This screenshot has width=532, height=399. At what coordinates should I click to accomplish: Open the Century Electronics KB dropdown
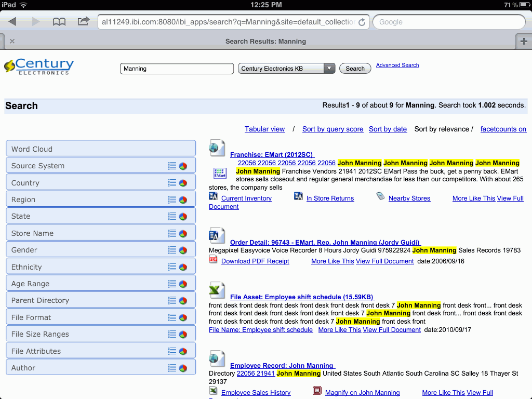[x=287, y=69]
